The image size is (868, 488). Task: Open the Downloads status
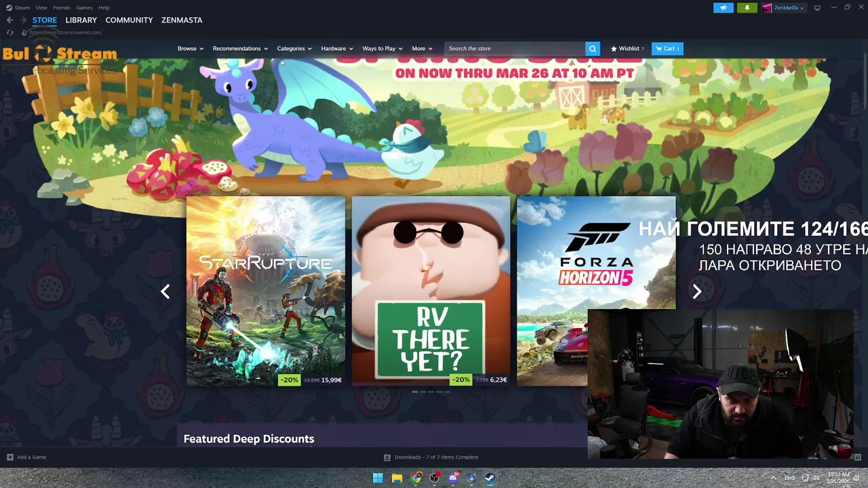coord(431,457)
